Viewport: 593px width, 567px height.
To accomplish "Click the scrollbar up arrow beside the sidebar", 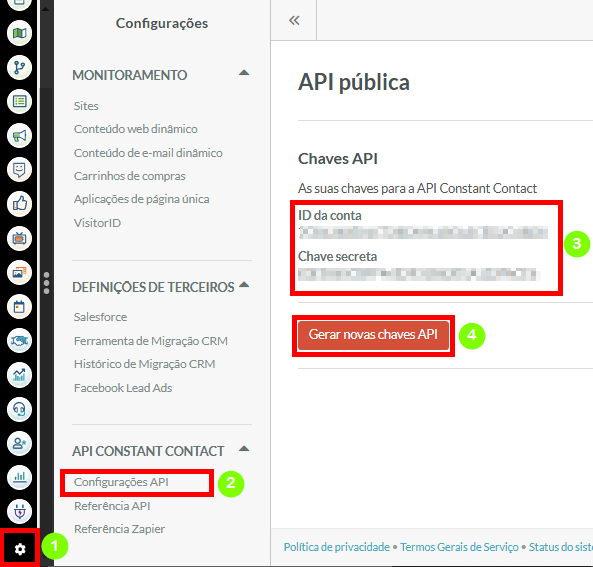I will tap(46, 8).
